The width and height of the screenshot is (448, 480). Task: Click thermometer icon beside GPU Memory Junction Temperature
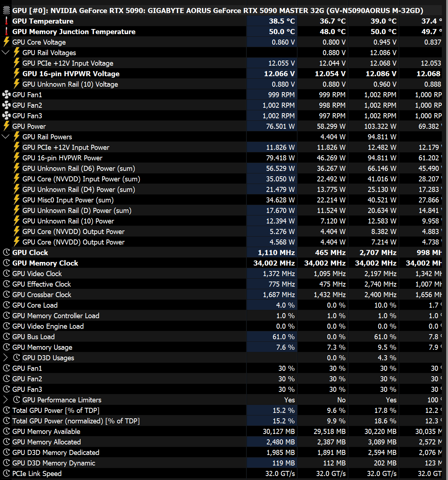(x=6, y=32)
